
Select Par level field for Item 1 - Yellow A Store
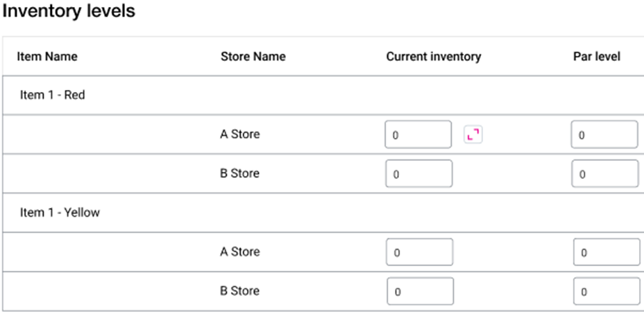click(x=606, y=252)
